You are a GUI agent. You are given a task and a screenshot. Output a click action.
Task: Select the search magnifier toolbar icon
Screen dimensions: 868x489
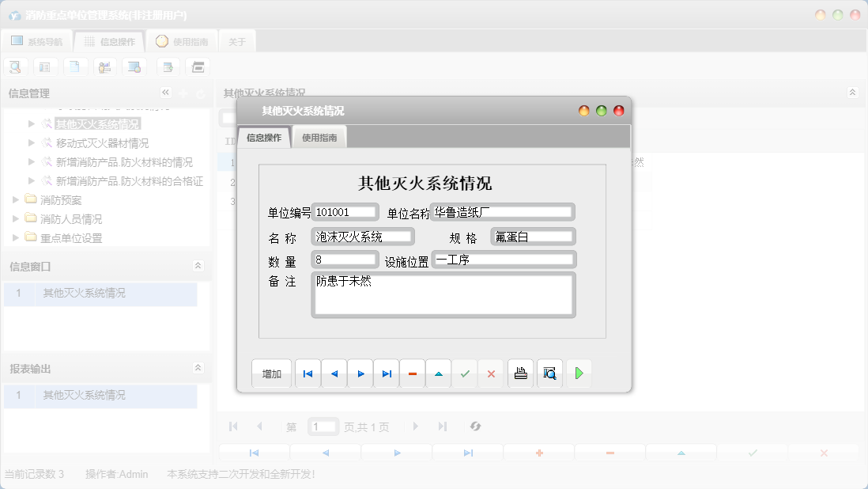15,66
